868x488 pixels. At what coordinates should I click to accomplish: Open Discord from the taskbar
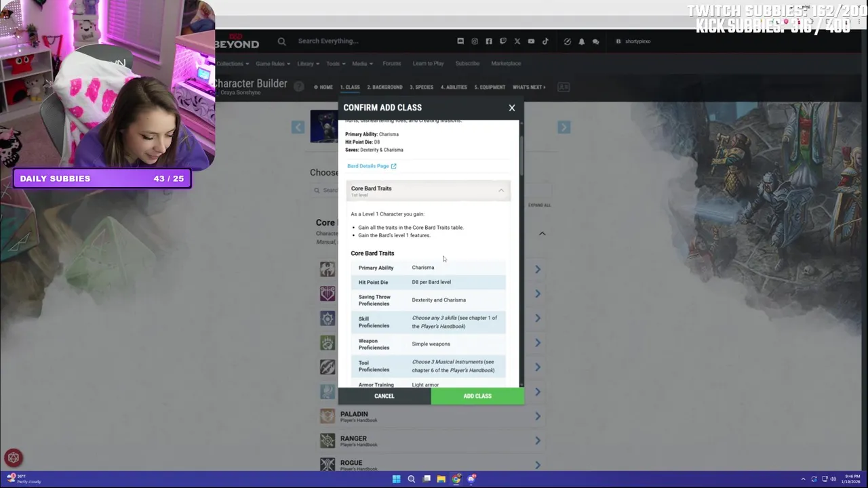click(x=471, y=479)
